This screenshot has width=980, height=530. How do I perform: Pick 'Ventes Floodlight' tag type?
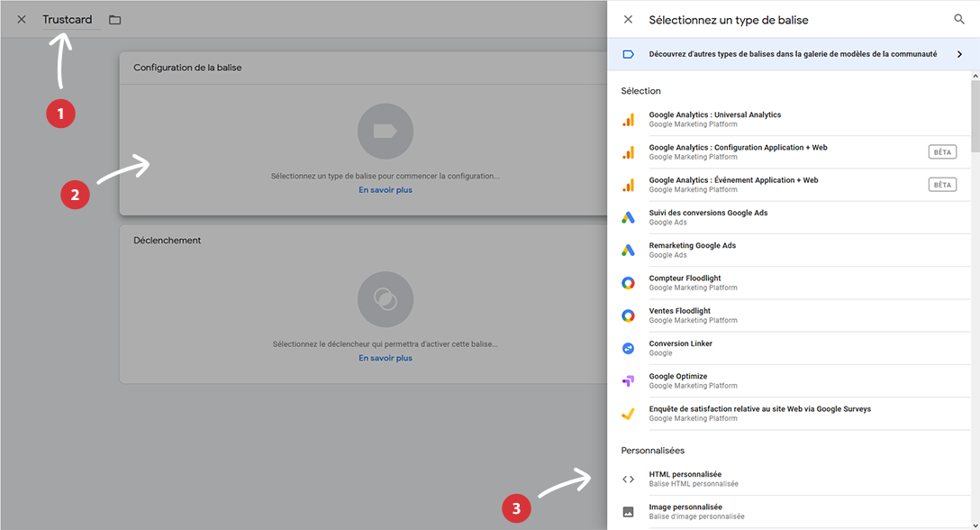pyautogui.click(x=789, y=315)
